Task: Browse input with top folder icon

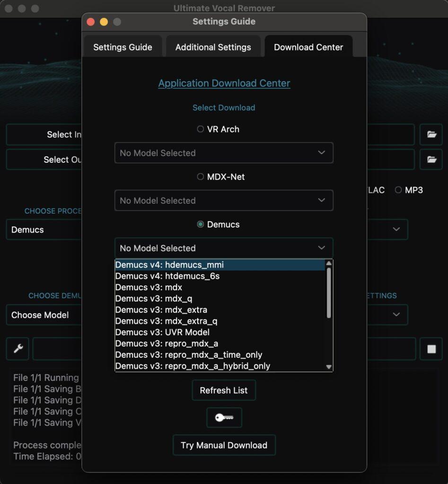Action: coord(431,135)
